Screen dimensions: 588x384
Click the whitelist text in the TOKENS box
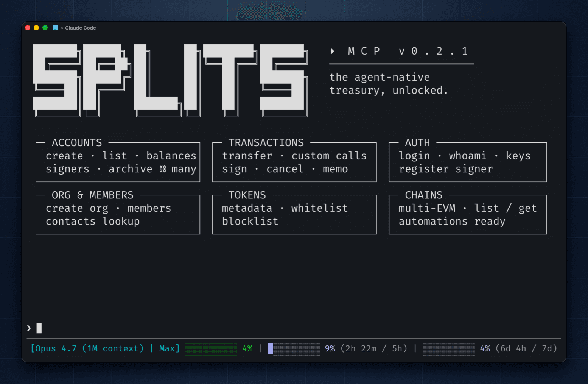click(319, 208)
